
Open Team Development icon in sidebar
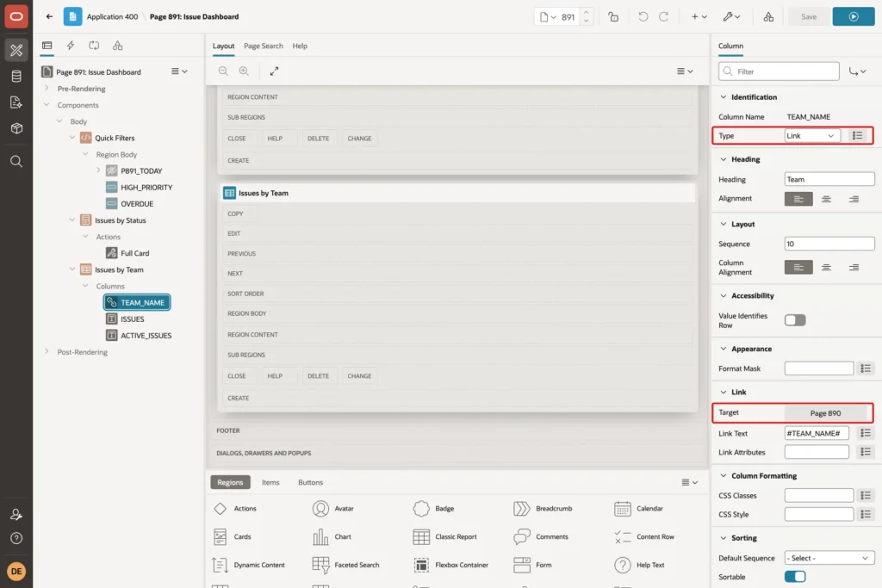(16, 102)
